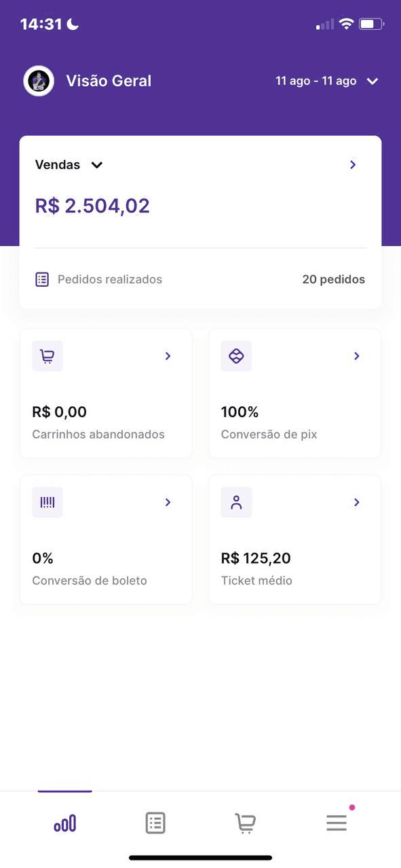Open Ticket médio details arrow
Image resolution: width=401 pixels, height=868 pixels.
tap(357, 502)
